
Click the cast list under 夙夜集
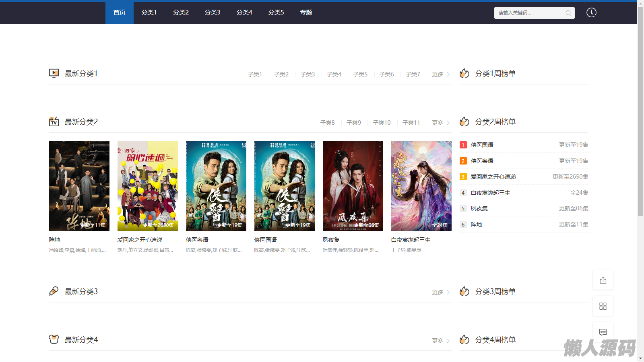click(x=351, y=250)
